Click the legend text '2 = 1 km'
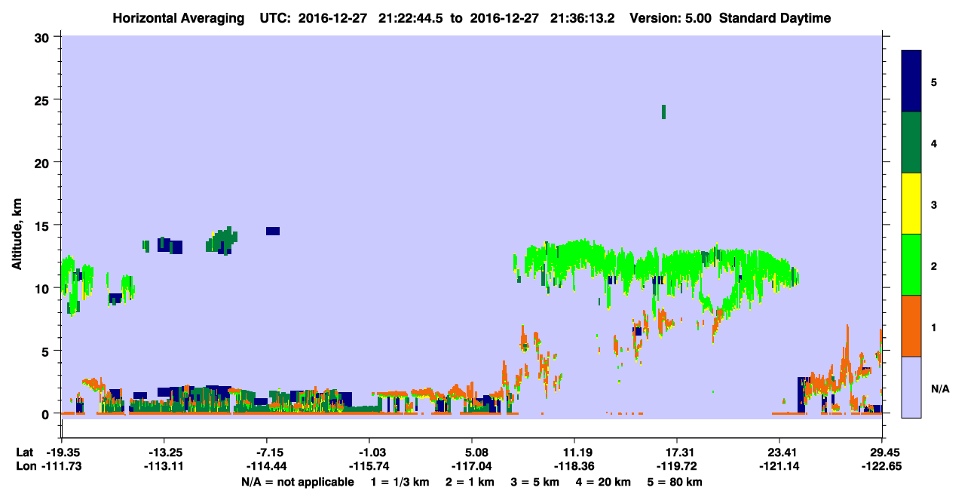This screenshot has width=980, height=503. (x=470, y=482)
